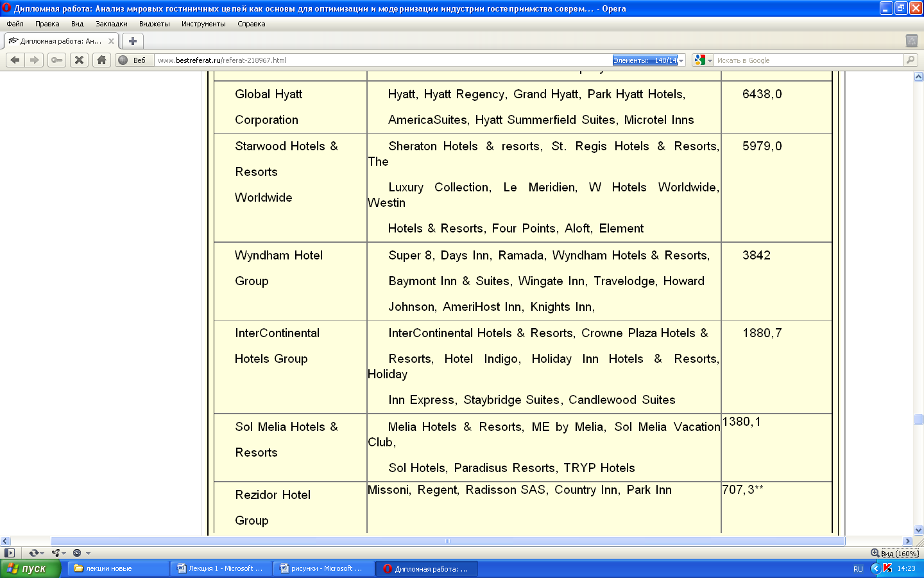This screenshot has height=578, width=924.
Task: Click the value 5979,0 cell
Action: pyautogui.click(x=776, y=188)
